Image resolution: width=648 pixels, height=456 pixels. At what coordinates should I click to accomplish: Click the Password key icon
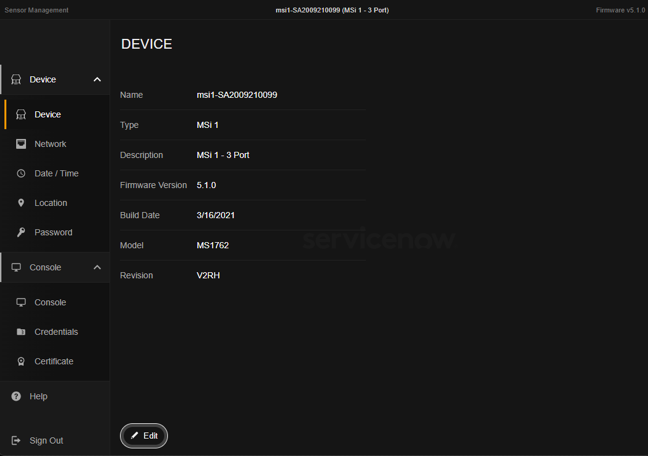click(21, 232)
